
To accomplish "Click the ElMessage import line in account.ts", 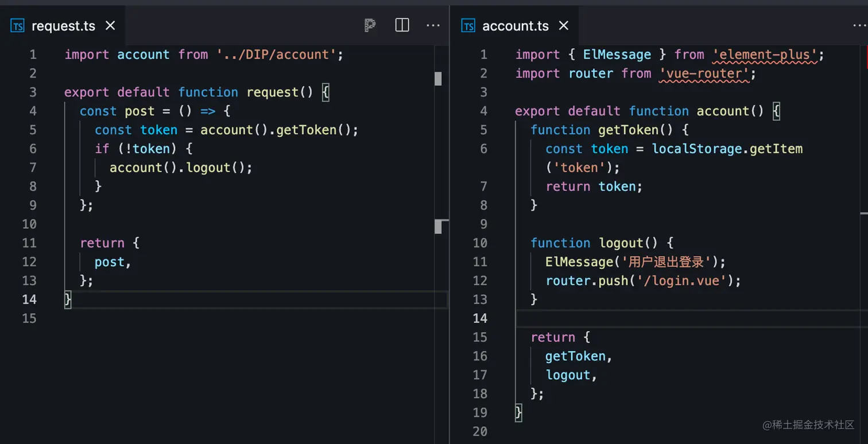I will pos(670,54).
